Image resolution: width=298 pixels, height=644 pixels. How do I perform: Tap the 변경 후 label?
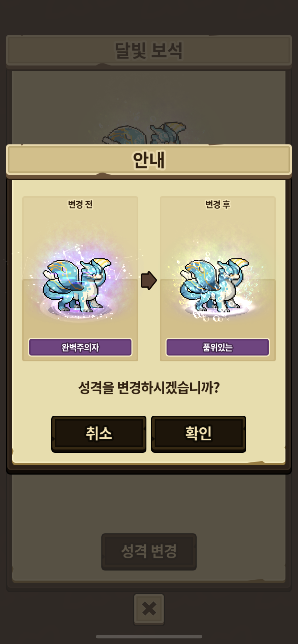pyautogui.click(x=218, y=204)
